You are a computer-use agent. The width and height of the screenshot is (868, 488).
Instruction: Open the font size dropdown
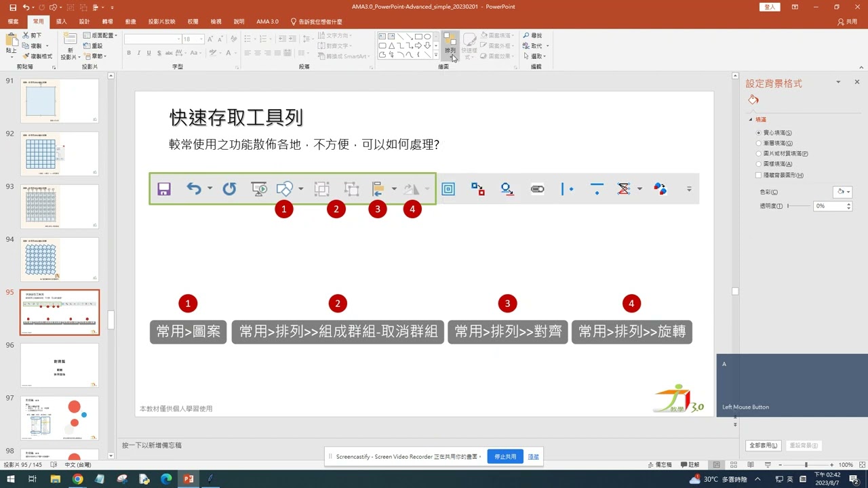click(202, 39)
